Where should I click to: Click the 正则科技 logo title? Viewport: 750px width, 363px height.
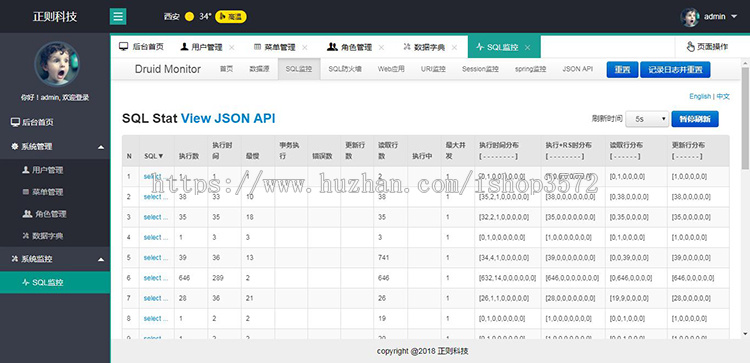point(55,16)
